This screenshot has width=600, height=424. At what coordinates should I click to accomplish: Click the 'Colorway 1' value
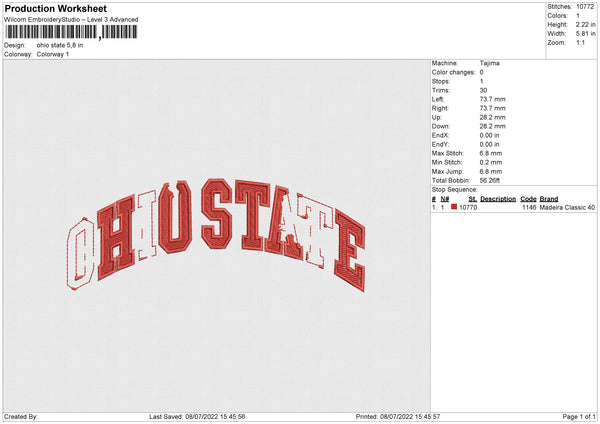pos(53,54)
